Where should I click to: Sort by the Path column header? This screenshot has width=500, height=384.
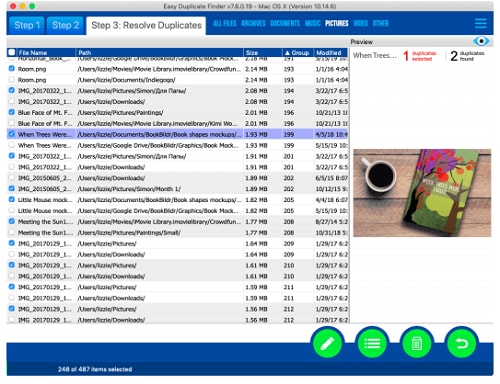pos(159,53)
